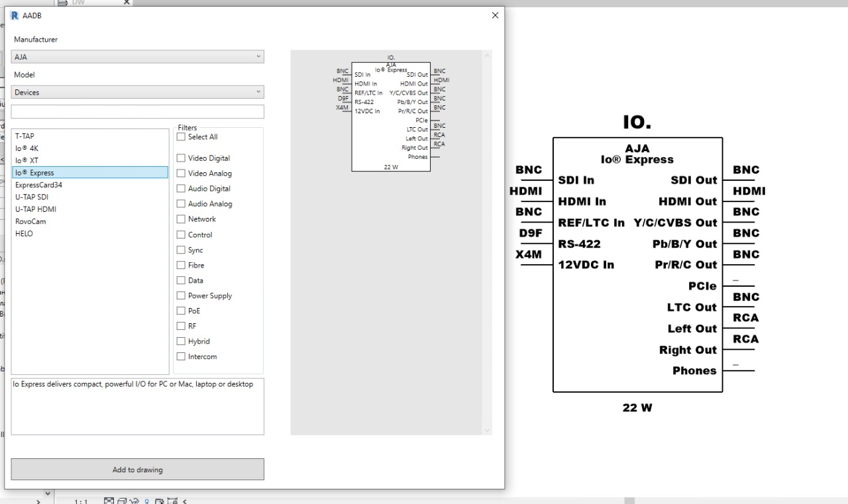This screenshot has width=848, height=504.
Task: Tick the PoE filter checkbox
Action: point(181,311)
